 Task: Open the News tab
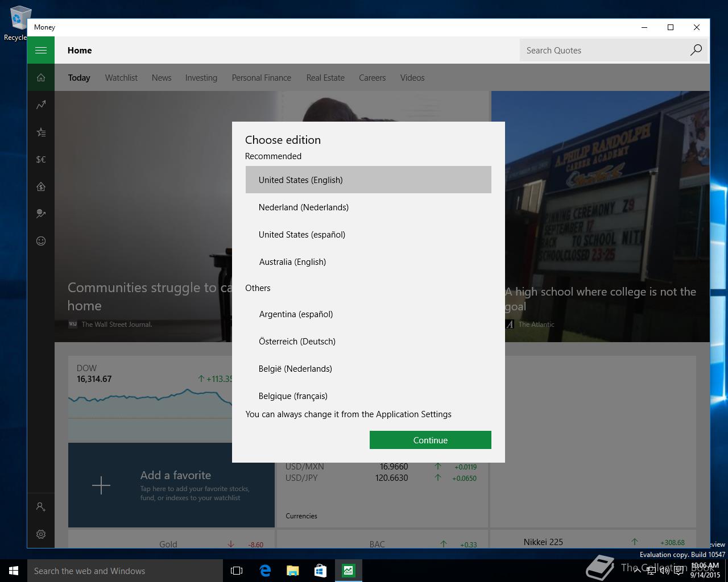click(x=162, y=78)
